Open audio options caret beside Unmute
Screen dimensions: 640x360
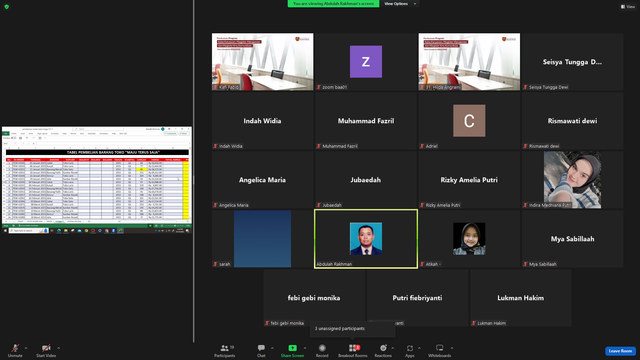[x=26, y=348]
